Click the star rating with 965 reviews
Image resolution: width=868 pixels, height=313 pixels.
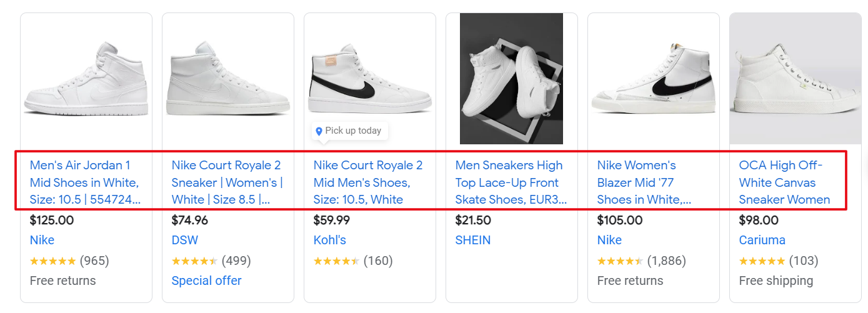[x=53, y=261]
